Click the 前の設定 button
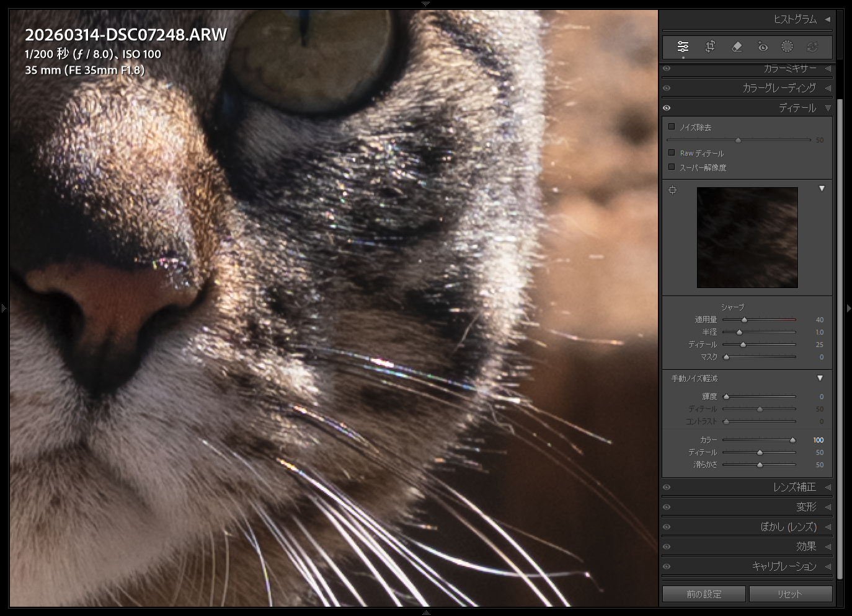The width and height of the screenshot is (852, 616). (704, 594)
